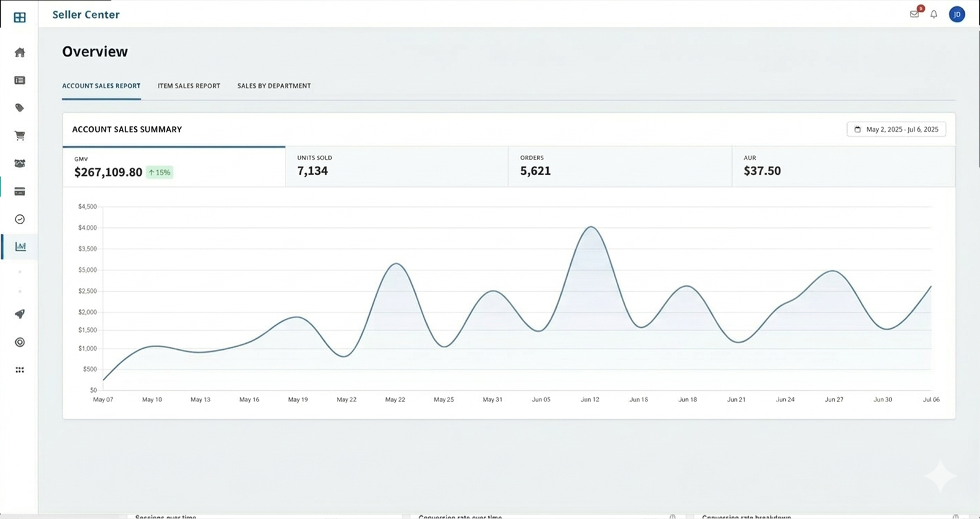
Task: Open the notifications bell icon
Action: click(x=933, y=14)
